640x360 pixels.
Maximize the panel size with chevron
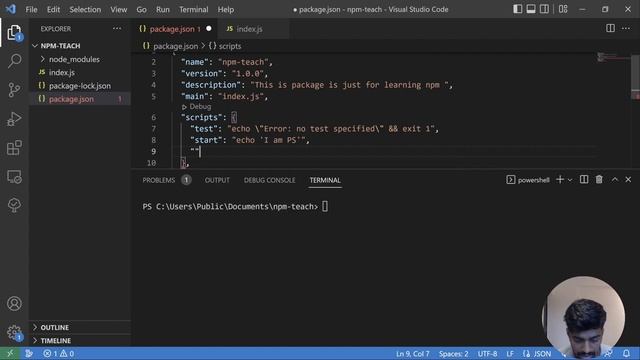coord(615,180)
